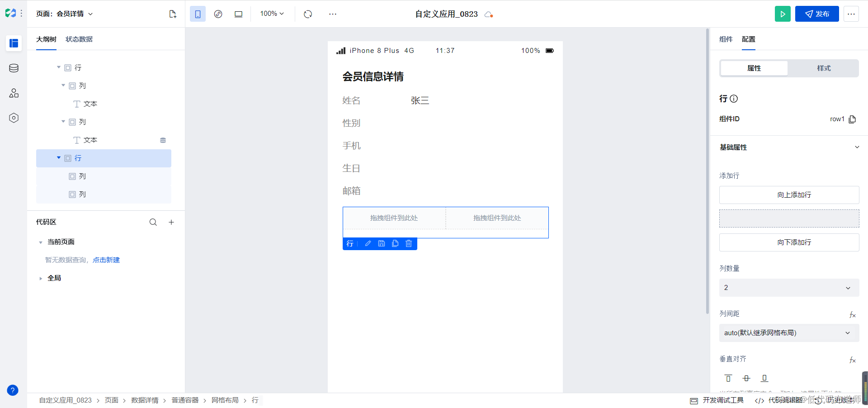Switch to the 组件 tab
Screen dimensions: 868x408
pos(726,39)
